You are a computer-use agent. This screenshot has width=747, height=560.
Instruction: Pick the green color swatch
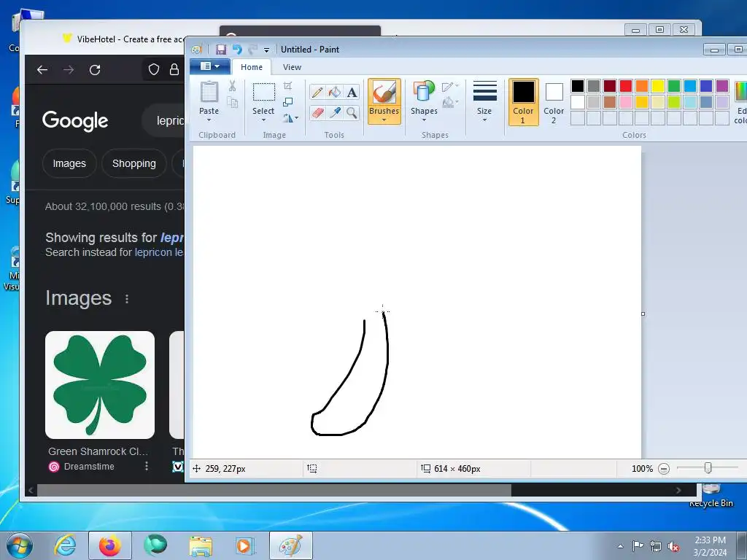[x=674, y=86]
